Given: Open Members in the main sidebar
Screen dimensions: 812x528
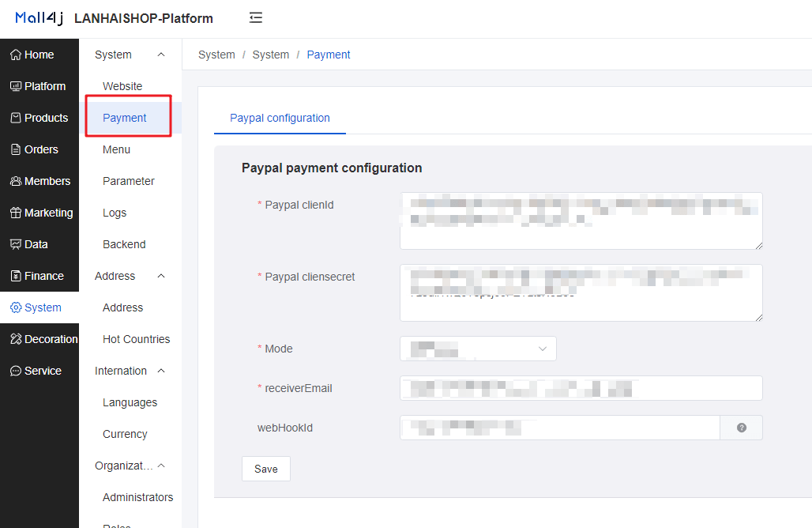Looking at the screenshot, I should click(x=39, y=181).
